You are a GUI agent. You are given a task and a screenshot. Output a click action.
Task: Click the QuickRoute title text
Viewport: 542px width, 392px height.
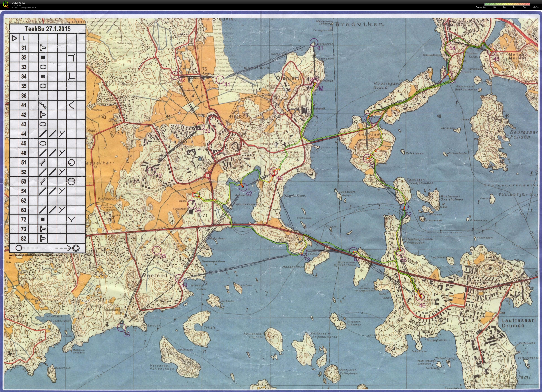coord(18,3)
